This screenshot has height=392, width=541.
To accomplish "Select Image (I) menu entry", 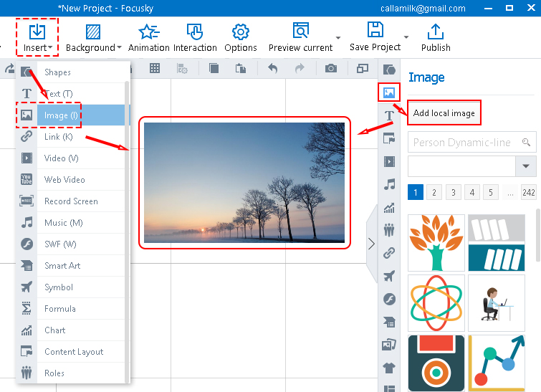I will pyautogui.click(x=70, y=115).
